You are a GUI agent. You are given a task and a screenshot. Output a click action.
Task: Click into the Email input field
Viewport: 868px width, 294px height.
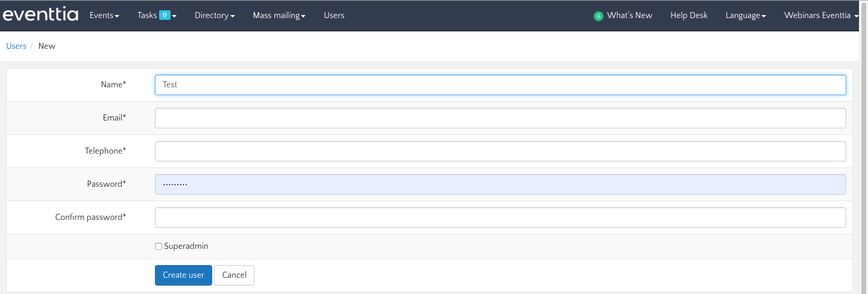(x=500, y=118)
